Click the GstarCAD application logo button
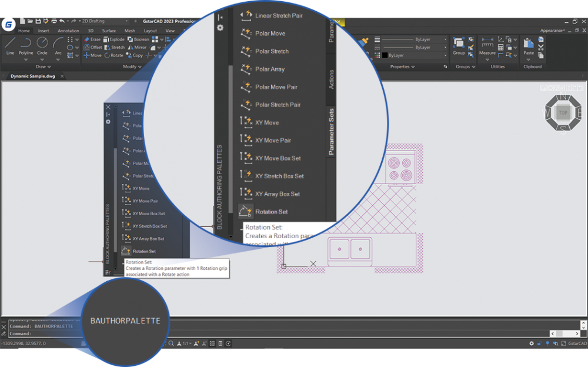This screenshot has width=588, height=367. (x=8, y=25)
